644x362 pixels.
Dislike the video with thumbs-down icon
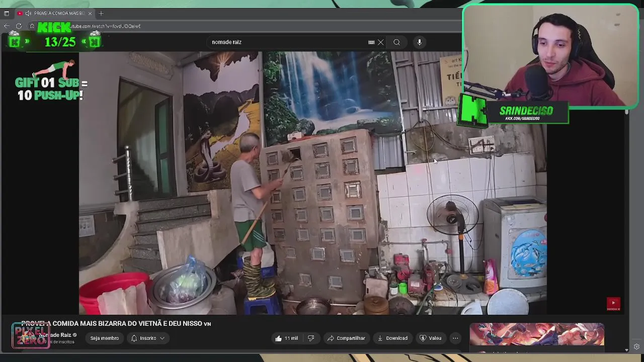point(311,338)
